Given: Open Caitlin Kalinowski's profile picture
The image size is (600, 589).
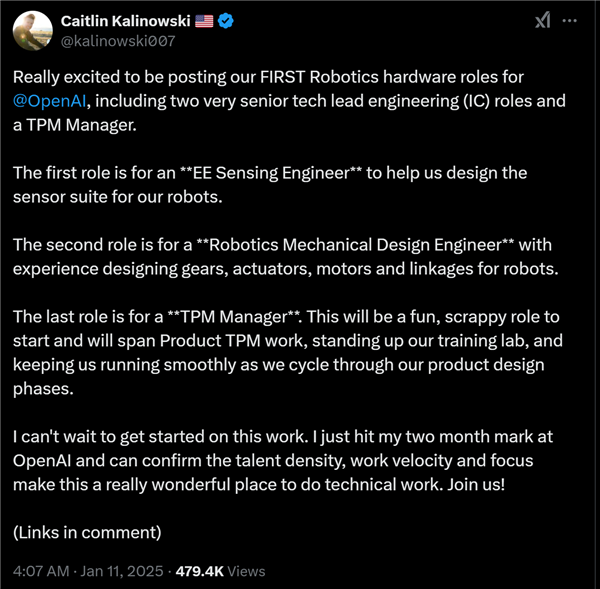Looking at the screenshot, I should tap(32, 31).
